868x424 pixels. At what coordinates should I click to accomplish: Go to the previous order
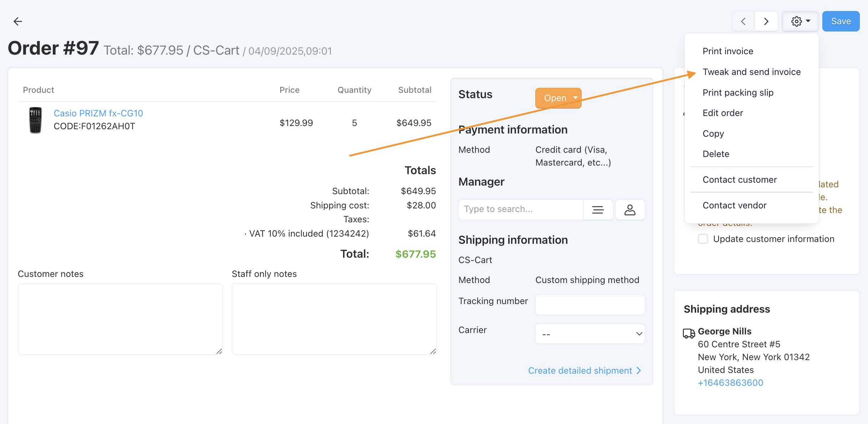click(743, 21)
